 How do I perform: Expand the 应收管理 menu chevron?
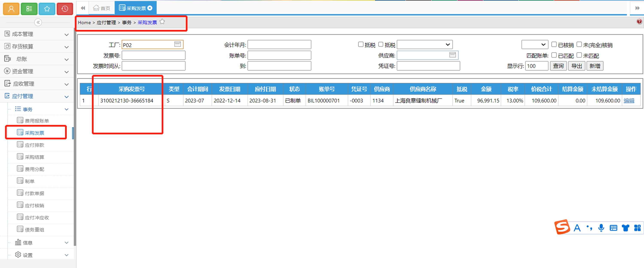click(67, 84)
